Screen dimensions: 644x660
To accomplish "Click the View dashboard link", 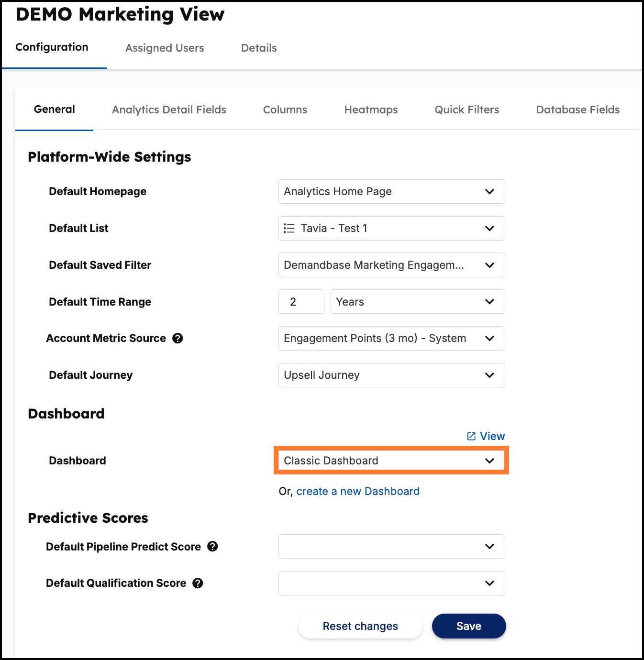I will point(486,436).
